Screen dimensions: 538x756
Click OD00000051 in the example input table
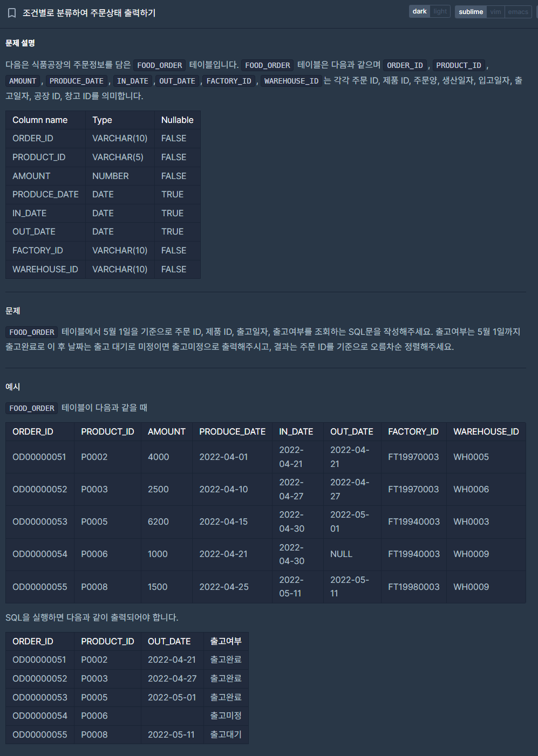tap(39, 457)
